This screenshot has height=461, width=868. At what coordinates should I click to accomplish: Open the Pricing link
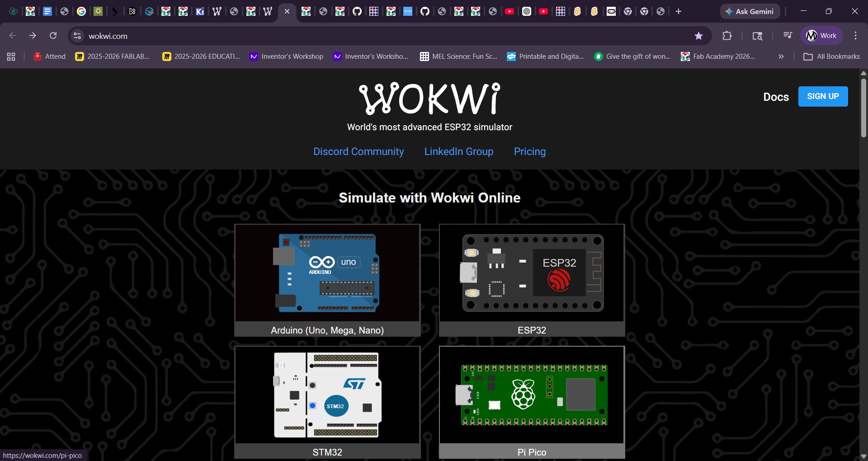(x=529, y=151)
